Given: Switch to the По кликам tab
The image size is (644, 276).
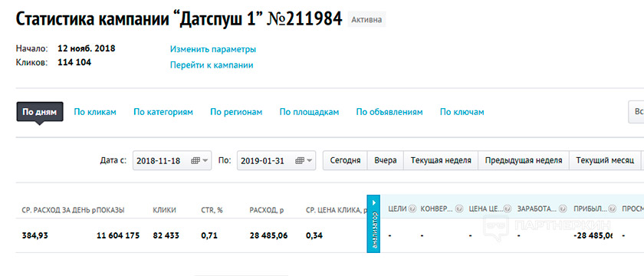Looking at the screenshot, I should (95, 112).
